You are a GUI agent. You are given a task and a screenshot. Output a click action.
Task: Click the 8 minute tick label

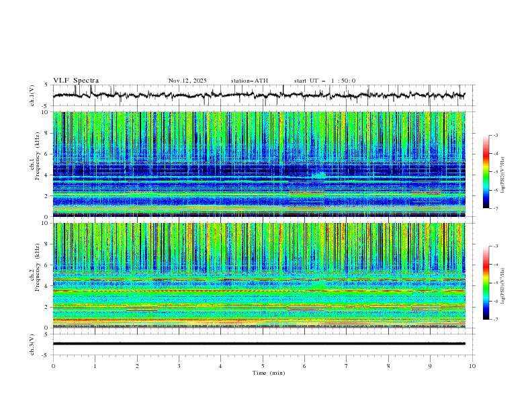(388, 366)
